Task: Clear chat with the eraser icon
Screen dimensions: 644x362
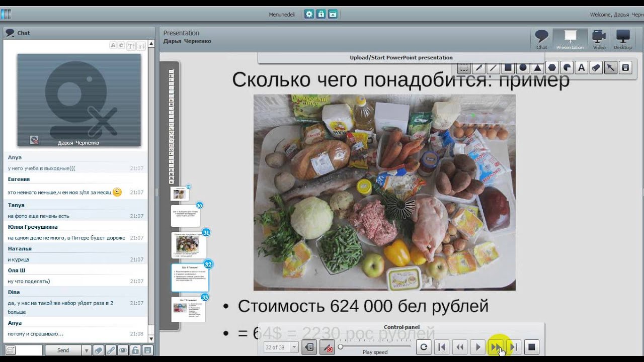Action: click(99, 350)
